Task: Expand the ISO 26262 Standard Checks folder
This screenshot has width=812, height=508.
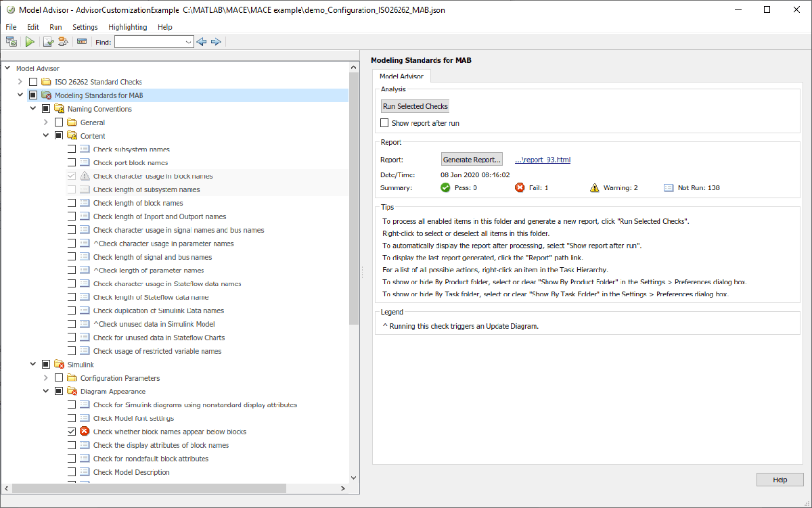Action: click(20, 82)
